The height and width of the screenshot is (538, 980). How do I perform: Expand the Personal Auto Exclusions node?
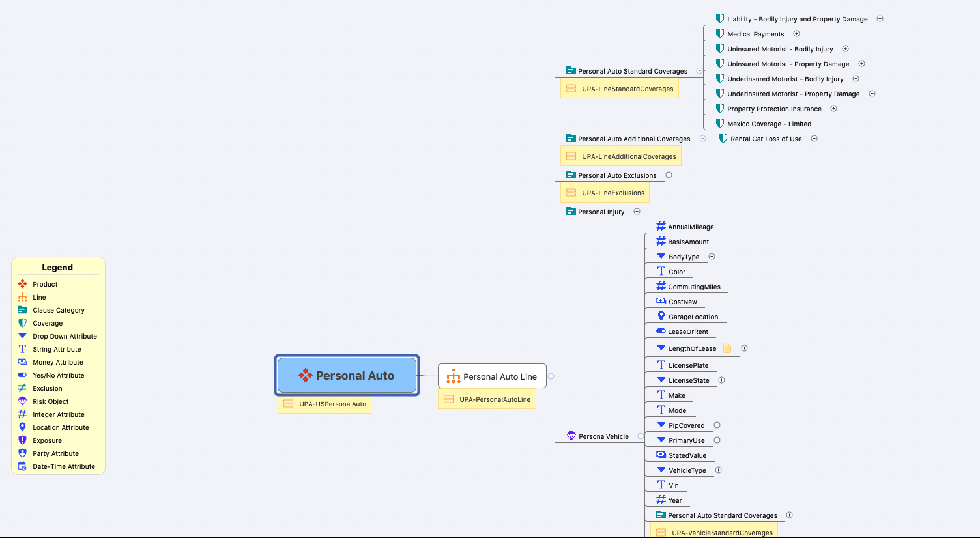[x=669, y=175]
